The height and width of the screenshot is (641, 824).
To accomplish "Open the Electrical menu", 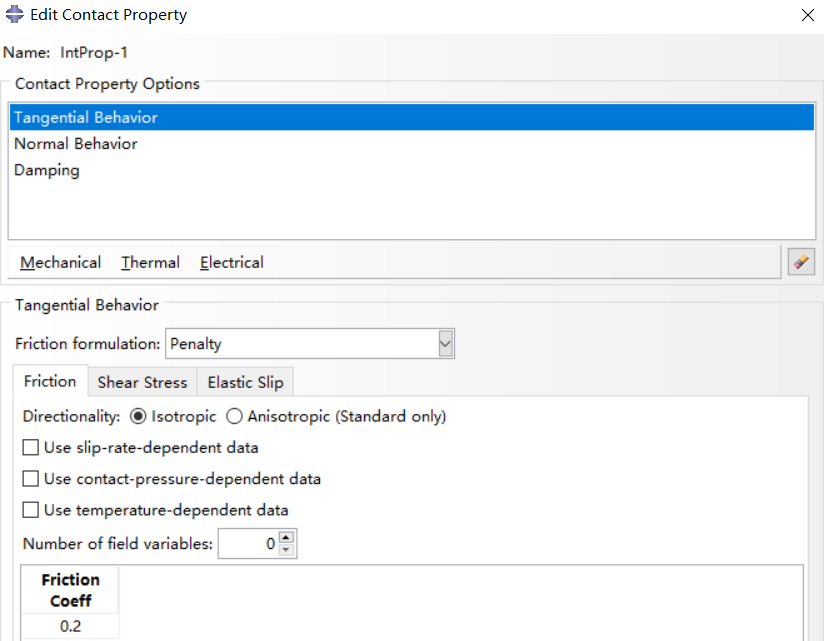I will (x=232, y=262).
